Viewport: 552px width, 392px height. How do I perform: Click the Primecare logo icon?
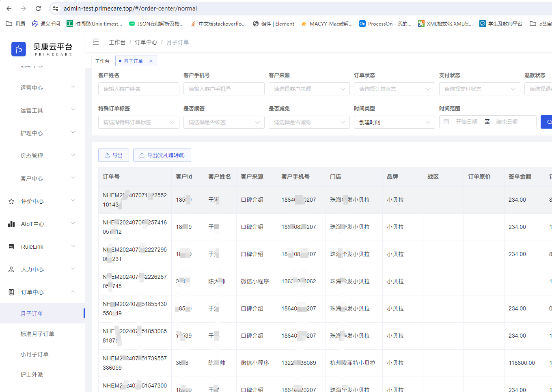pyautogui.click(x=19, y=49)
